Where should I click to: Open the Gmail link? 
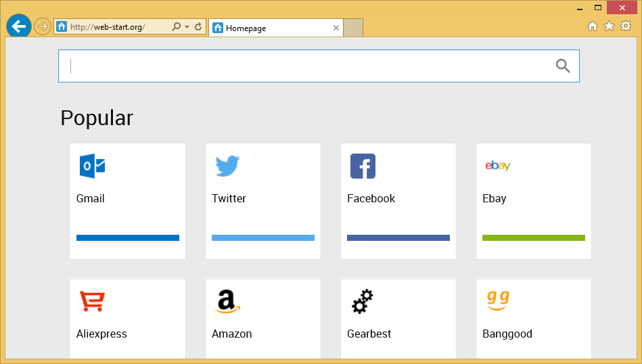click(91, 199)
